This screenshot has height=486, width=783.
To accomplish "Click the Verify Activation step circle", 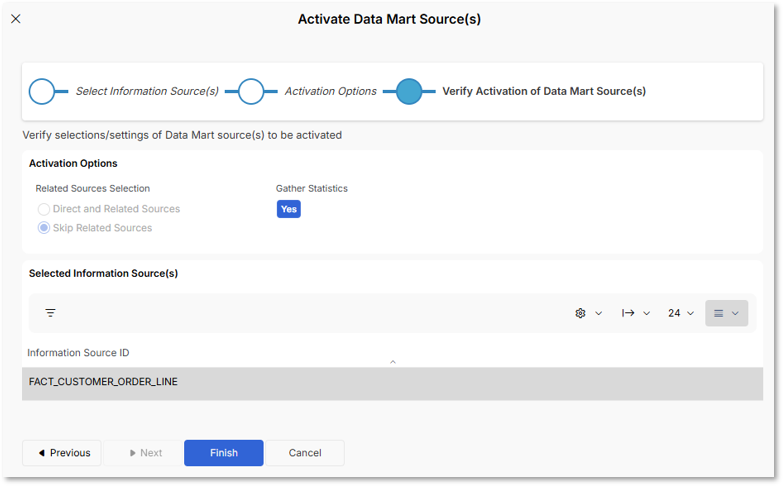I will click(409, 91).
